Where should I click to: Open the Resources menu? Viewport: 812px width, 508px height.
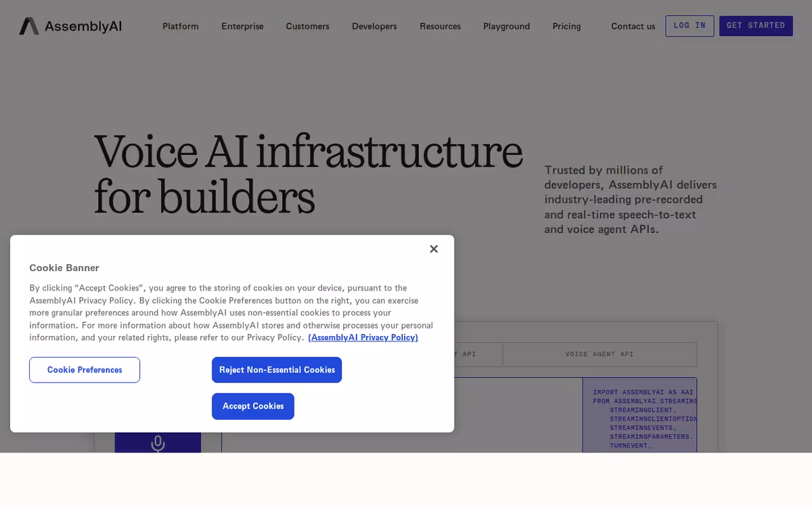[440, 26]
